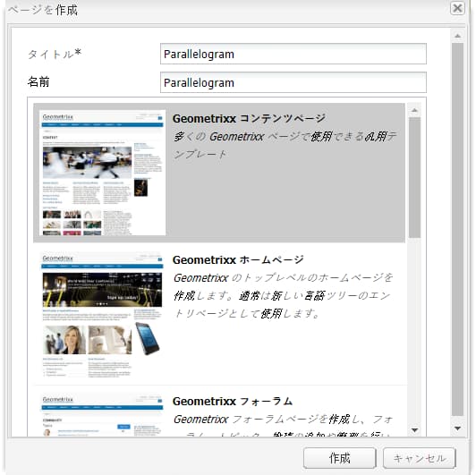Click the 作成 (Create) button
This screenshot has height=475, width=476.
pyautogui.click(x=339, y=458)
